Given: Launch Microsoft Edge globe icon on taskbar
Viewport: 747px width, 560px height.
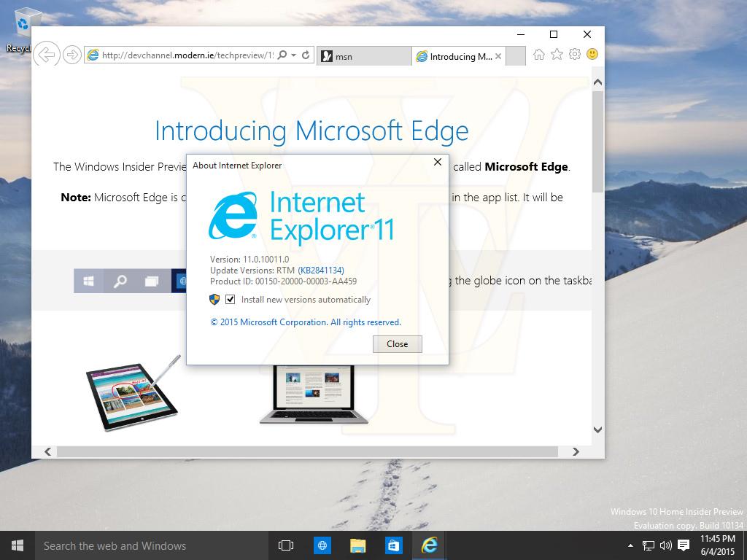Looking at the screenshot, I should pyautogui.click(x=322, y=545).
